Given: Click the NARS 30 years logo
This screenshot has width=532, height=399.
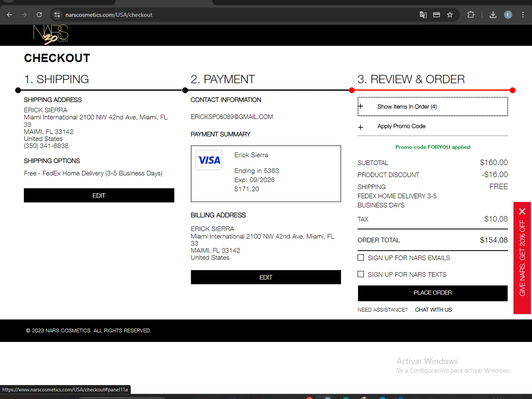Looking at the screenshot, I should coord(51,35).
